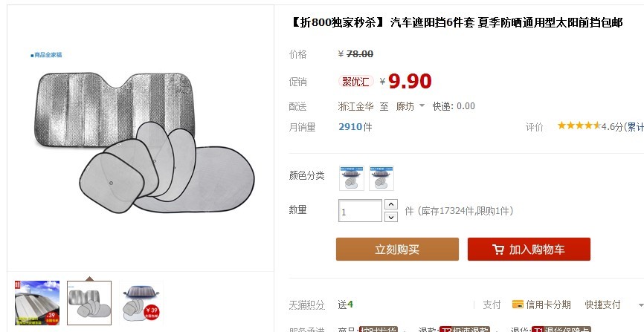Image resolution: width=644 pixels, height=332 pixels.
Task: Increase quantity with the up arrow
Action: 391,204
